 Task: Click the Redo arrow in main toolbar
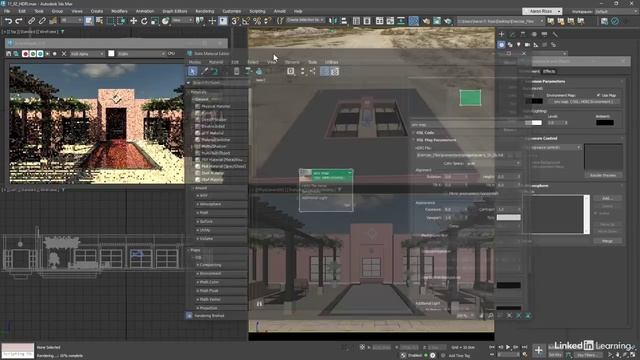19,21
